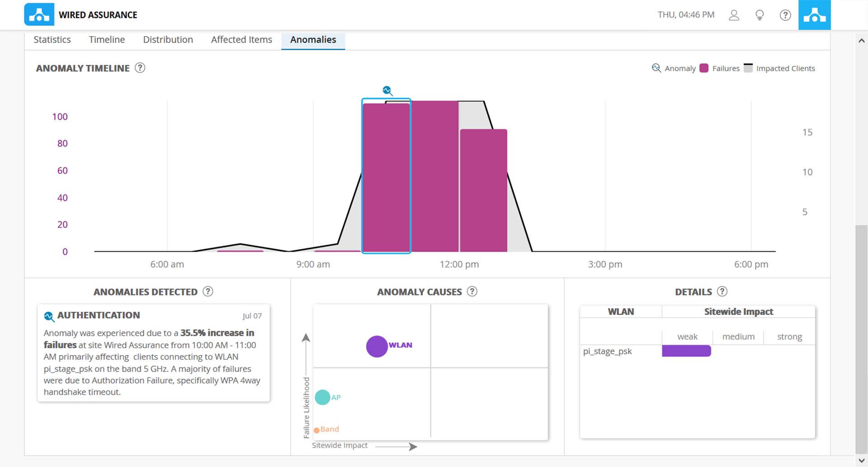Select the AP bubble in Anomaly Causes
868x467 pixels.
pos(322,397)
